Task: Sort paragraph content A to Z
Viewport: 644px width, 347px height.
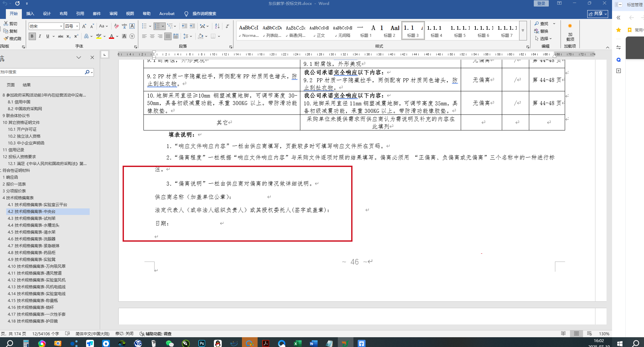Action: point(217,26)
